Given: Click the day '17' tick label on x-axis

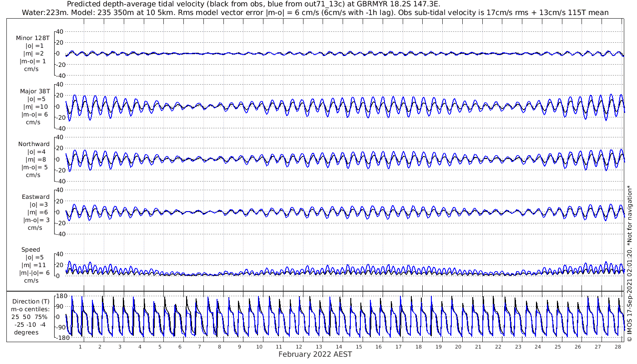Looking at the screenshot, I should (399, 347).
